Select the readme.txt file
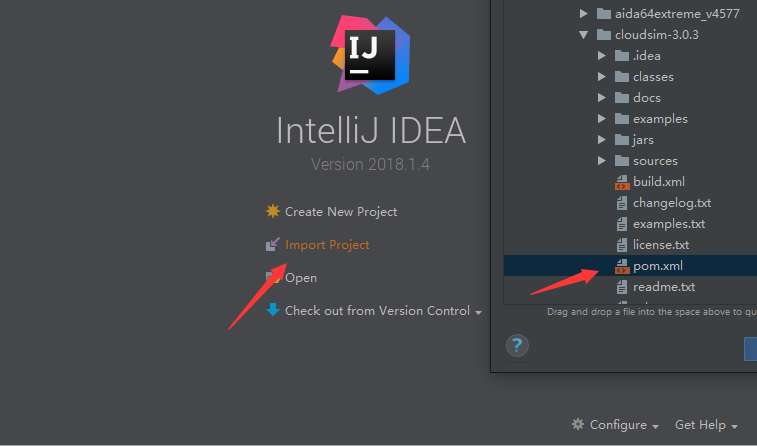This screenshot has height=446, width=757. click(x=664, y=287)
